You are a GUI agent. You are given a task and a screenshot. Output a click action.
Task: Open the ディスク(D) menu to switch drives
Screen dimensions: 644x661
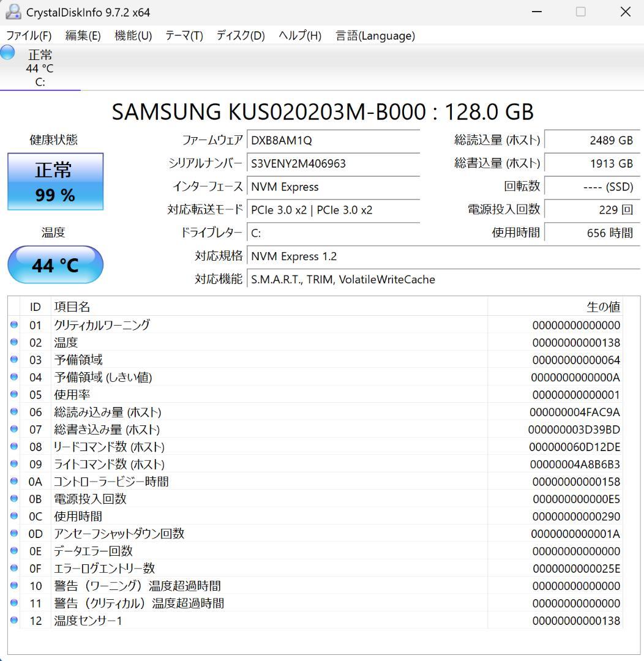[239, 35]
